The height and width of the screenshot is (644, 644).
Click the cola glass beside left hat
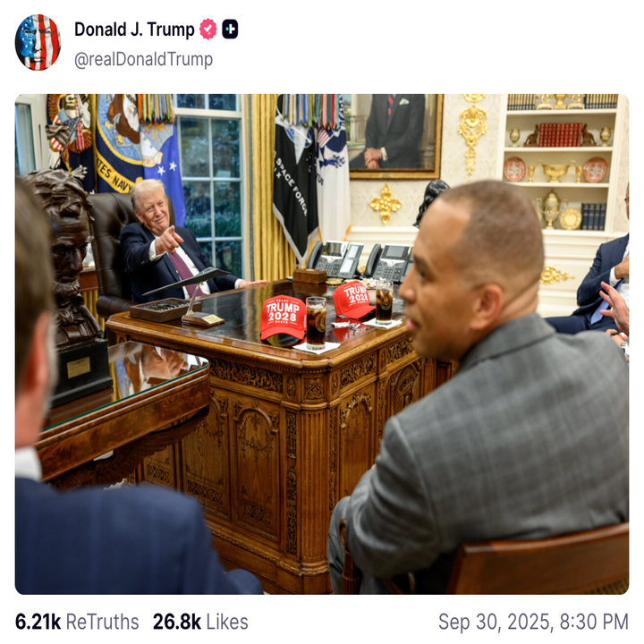(316, 323)
